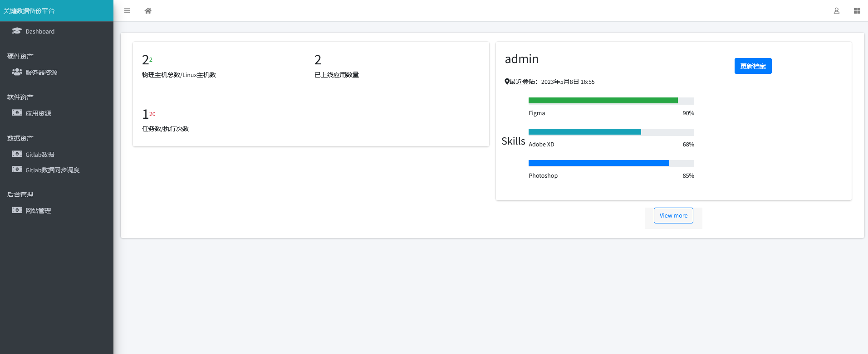Toggle the hamburger sidebar menu icon
This screenshot has height=354, width=868.
click(127, 11)
